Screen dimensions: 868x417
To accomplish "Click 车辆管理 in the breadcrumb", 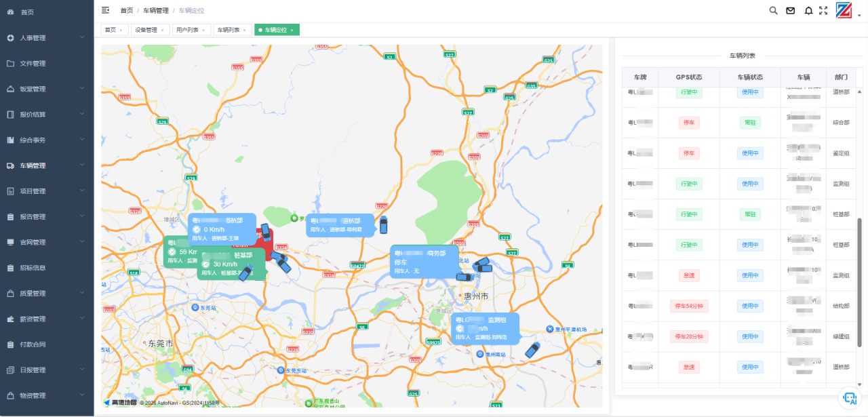I will [155, 10].
